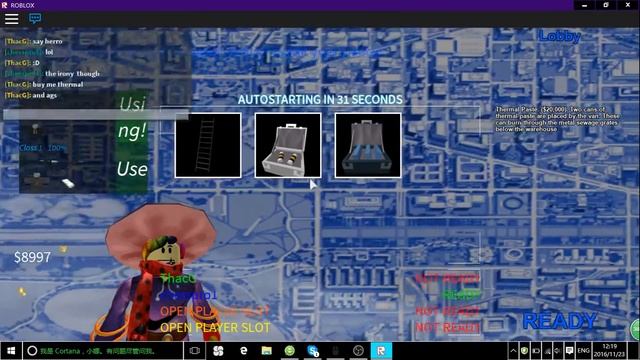Open the taskbar clock showing 12:19
This screenshot has width=640, height=360.
coord(609,351)
